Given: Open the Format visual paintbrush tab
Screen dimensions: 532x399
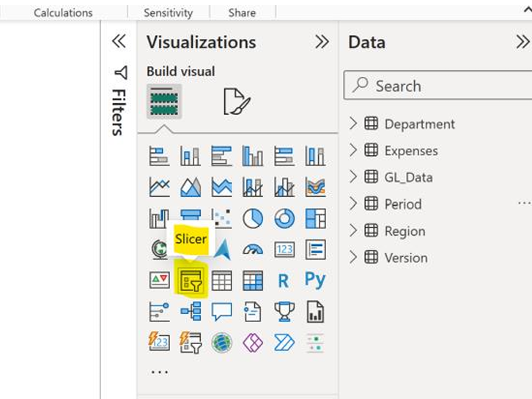Looking at the screenshot, I should tap(237, 101).
